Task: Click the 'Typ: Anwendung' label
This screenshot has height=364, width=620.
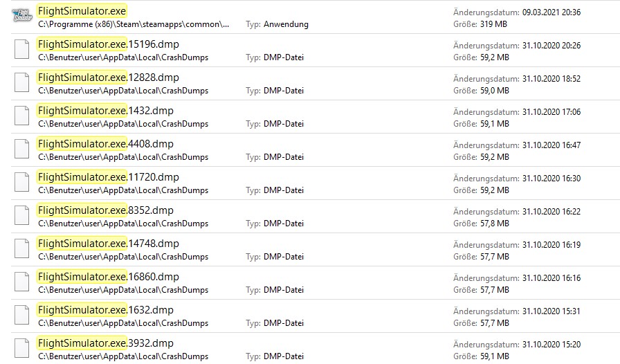Action: [277, 24]
